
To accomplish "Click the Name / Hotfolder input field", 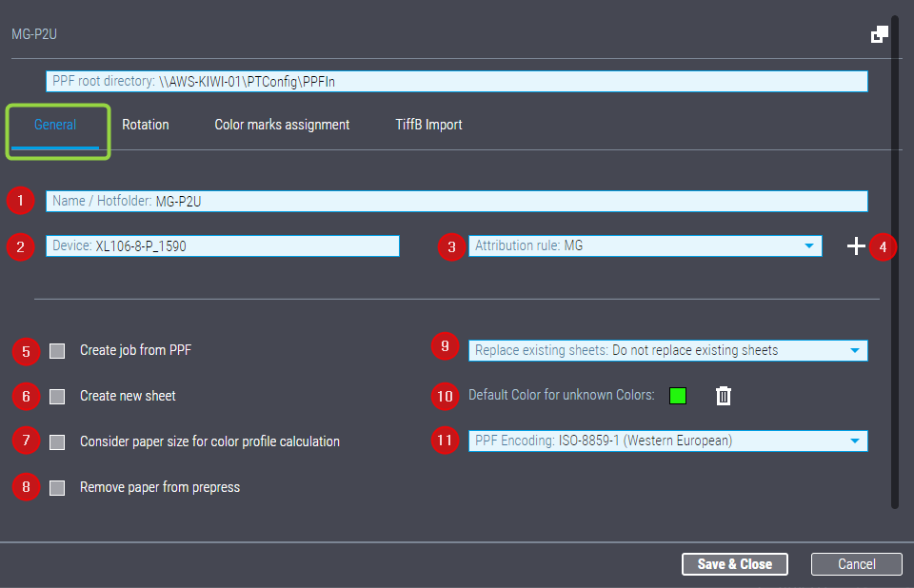I will (x=457, y=201).
